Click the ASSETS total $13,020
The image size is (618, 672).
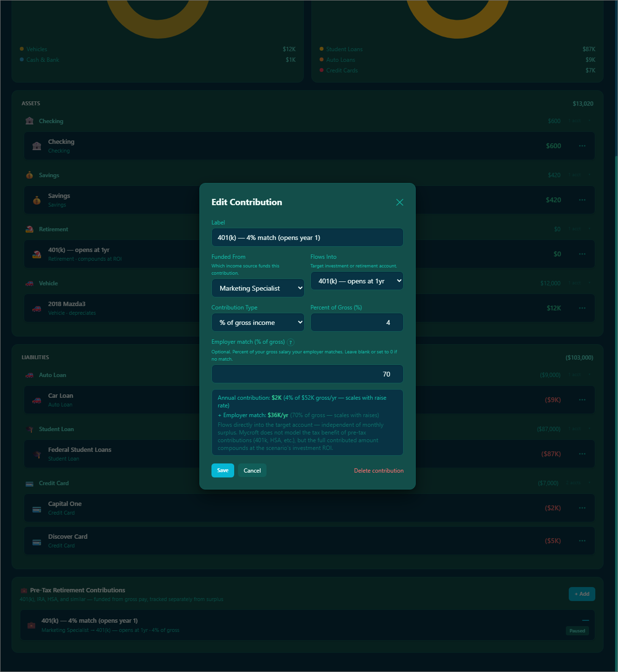click(x=583, y=104)
